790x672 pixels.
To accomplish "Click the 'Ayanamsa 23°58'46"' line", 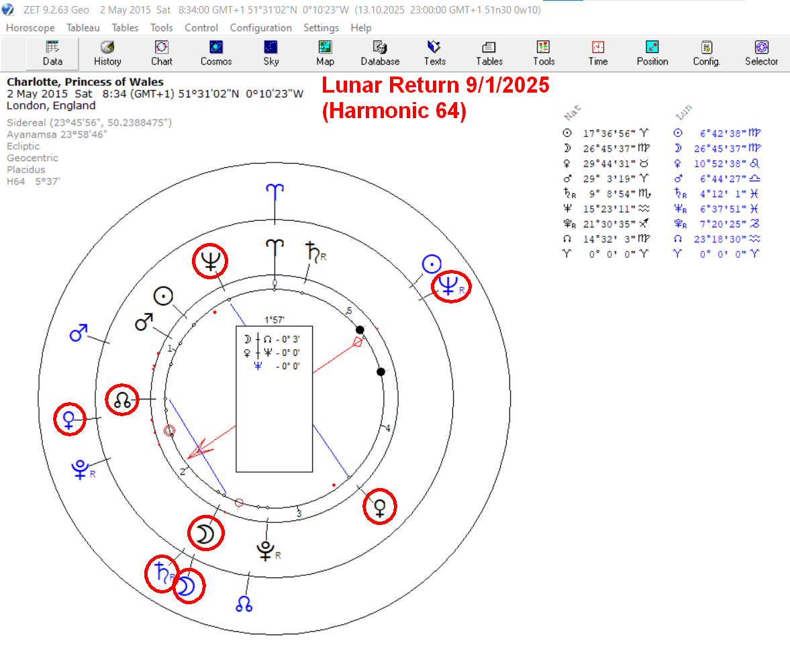I will point(56,134).
